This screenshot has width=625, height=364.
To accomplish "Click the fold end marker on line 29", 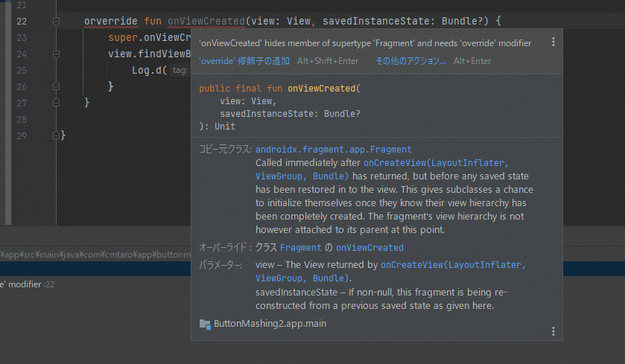I will (56, 135).
